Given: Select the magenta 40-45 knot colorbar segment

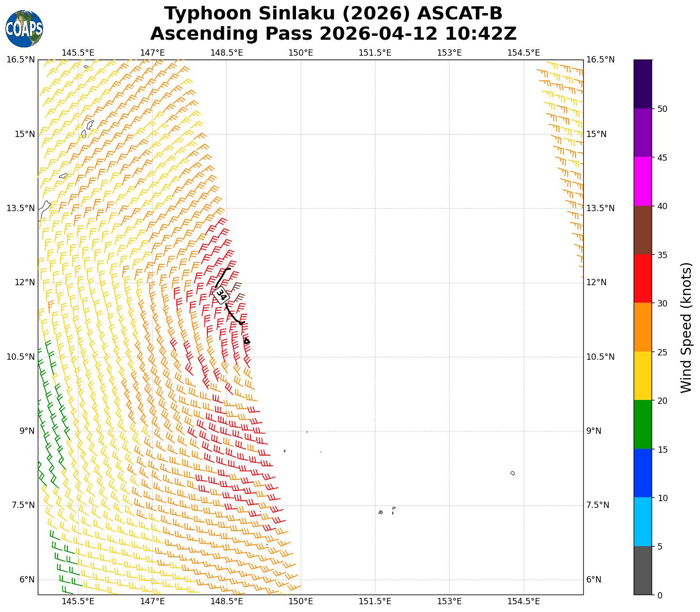Looking at the screenshot, I should (643, 181).
